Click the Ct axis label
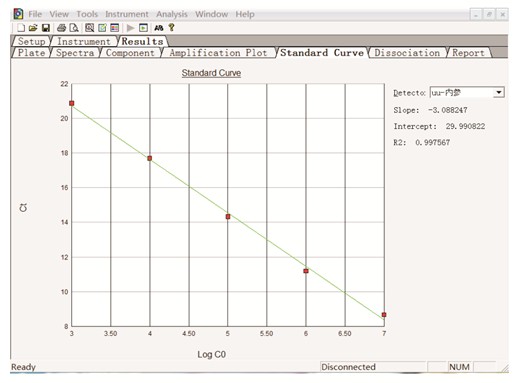 coord(23,208)
